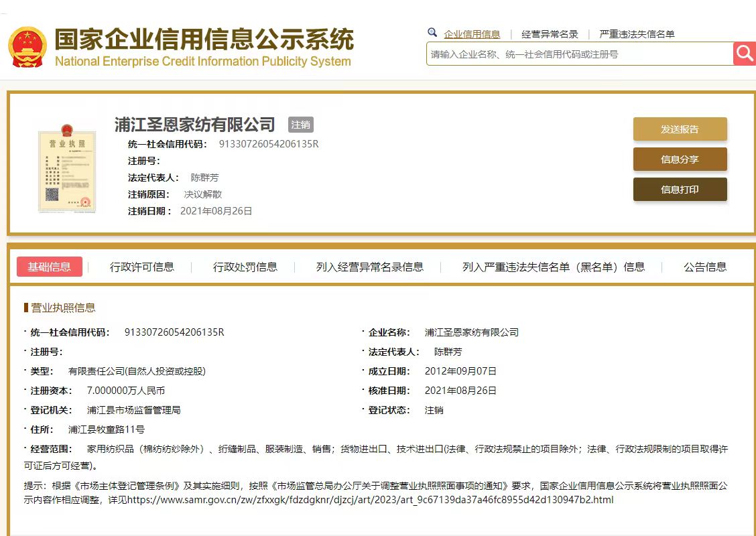Image resolution: width=756 pixels, height=536 pixels.
Task: Click the 信息分享 button
Action: click(680, 159)
